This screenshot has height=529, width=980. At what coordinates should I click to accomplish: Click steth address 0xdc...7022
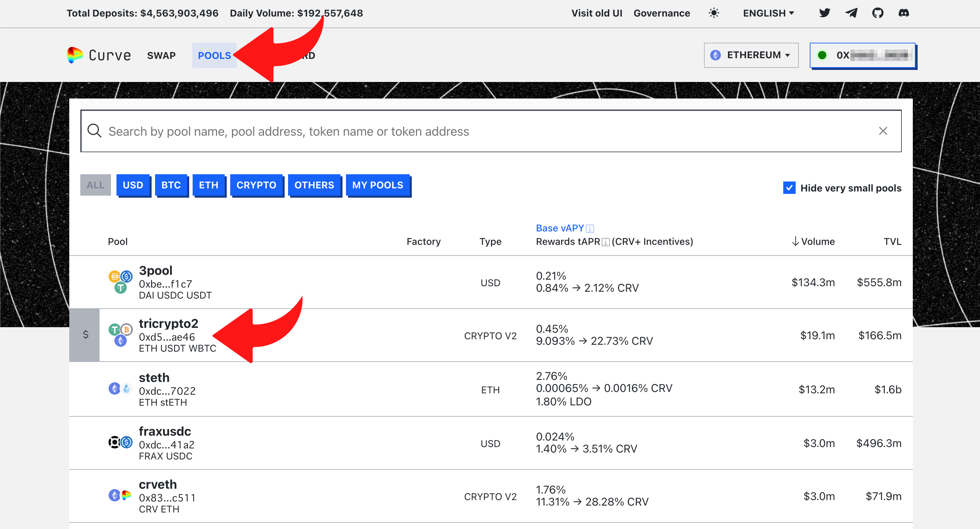[167, 391]
